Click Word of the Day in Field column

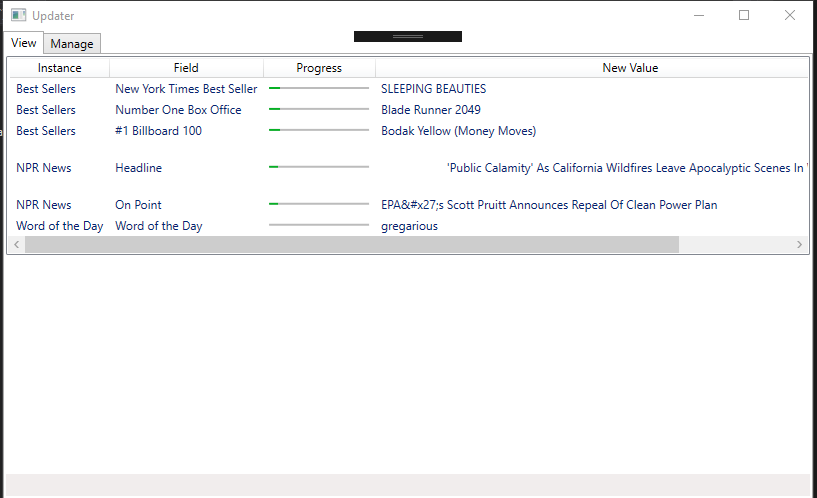point(159,226)
